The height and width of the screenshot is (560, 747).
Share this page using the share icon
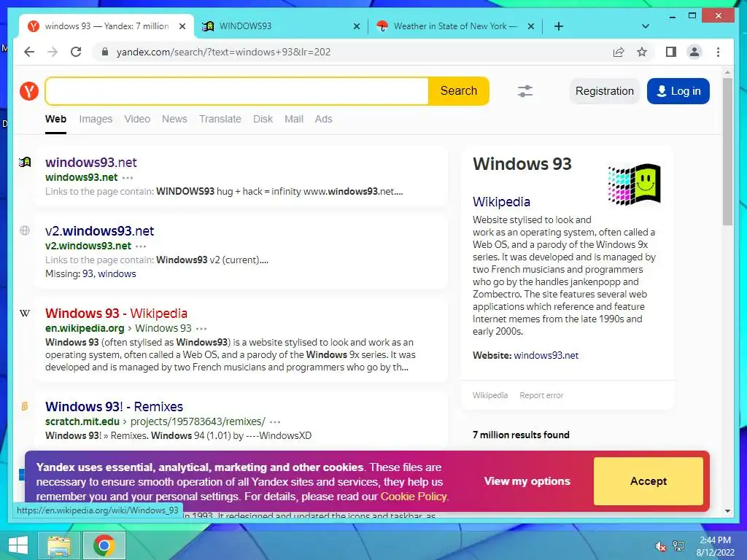coord(619,52)
